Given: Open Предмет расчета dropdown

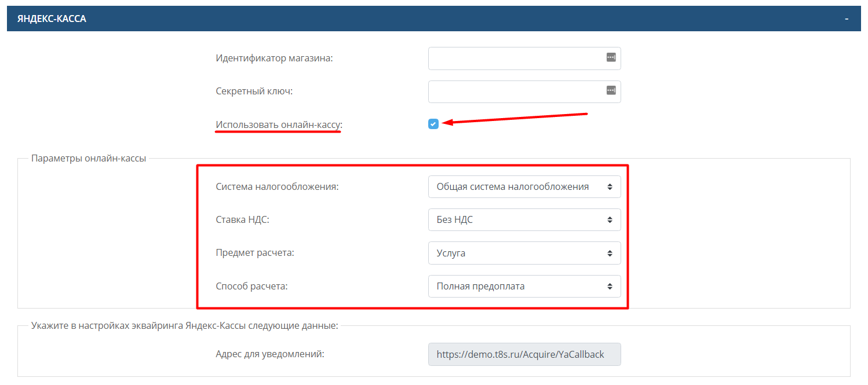Looking at the screenshot, I should tap(524, 253).
